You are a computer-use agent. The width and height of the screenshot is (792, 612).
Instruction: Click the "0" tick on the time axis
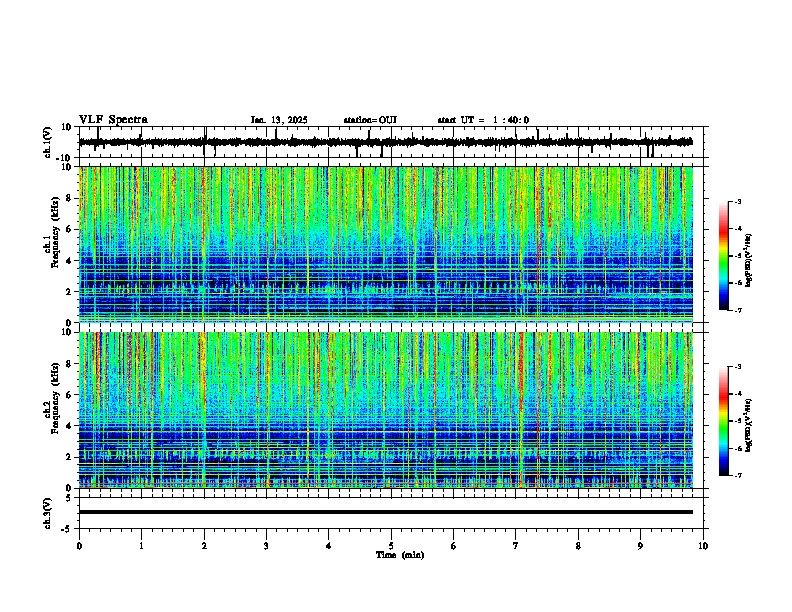pos(79,546)
